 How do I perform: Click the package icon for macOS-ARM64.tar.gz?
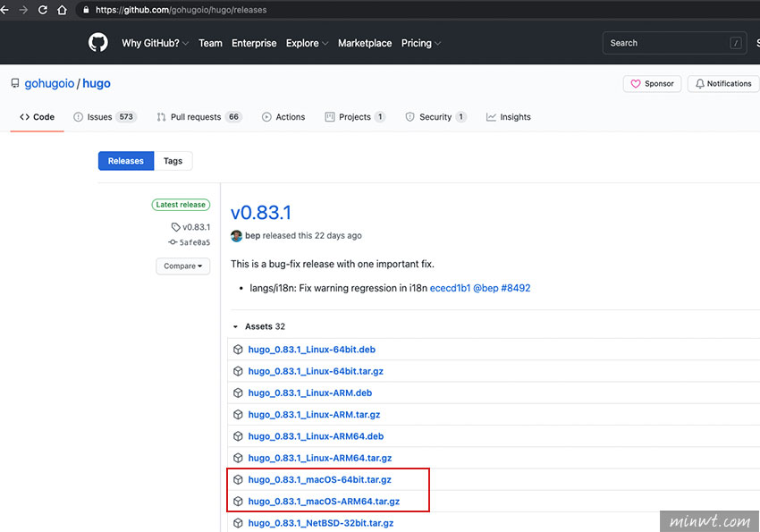238,502
